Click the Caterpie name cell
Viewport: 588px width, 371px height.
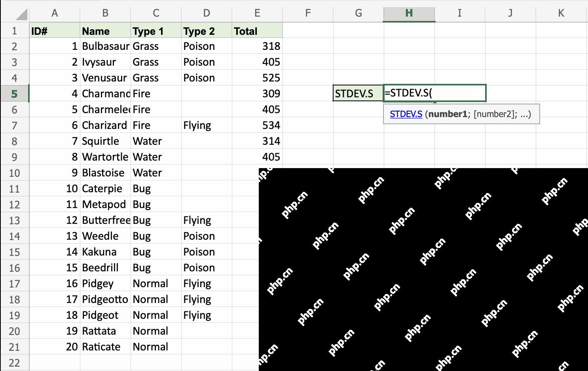105,189
